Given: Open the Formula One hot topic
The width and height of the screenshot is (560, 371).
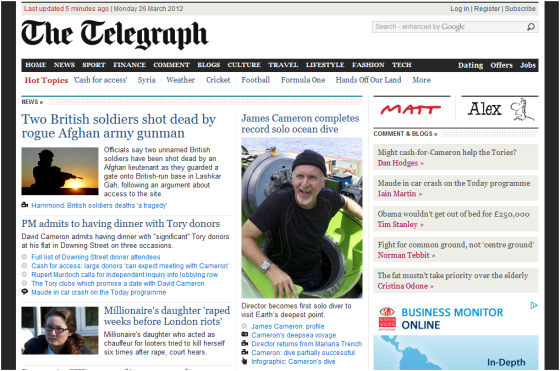Looking at the screenshot, I should click(x=303, y=80).
